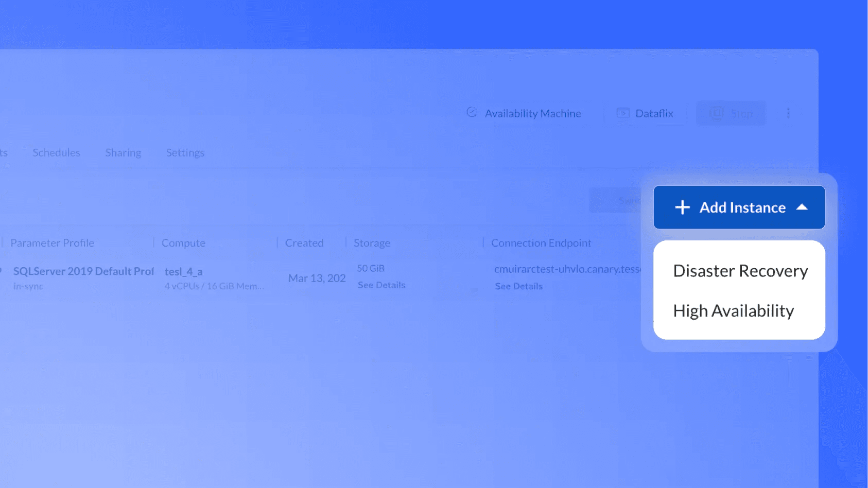This screenshot has width=868, height=488.
Task: Open the Add Instance dropdown button
Action: point(739,207)
